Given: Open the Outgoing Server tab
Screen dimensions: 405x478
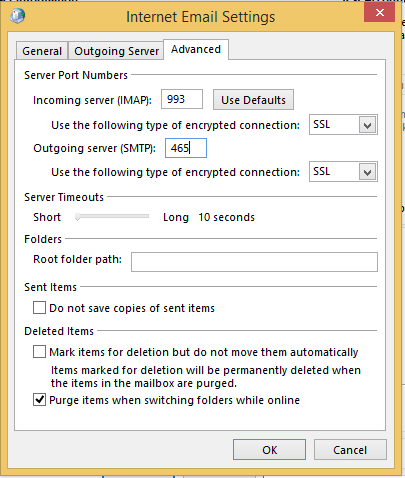Looking at the screenshot, I should click(116, 51).
